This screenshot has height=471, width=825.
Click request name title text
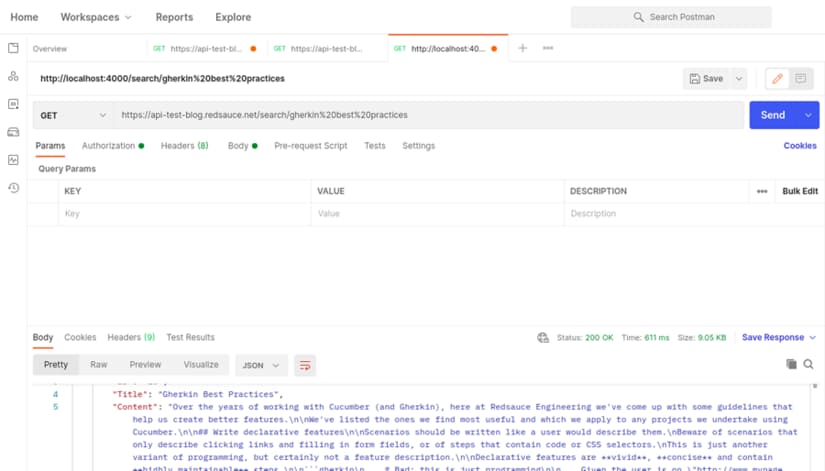(x=163, y=79)
